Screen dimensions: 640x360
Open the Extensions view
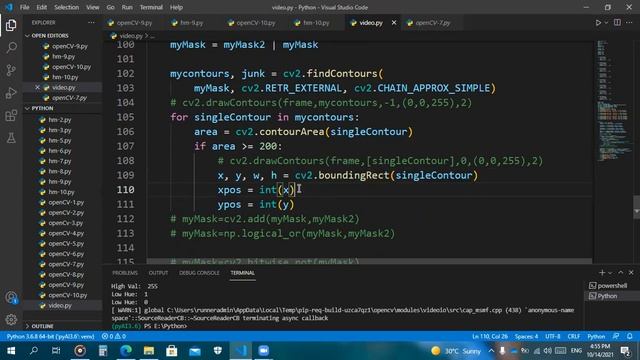[x=11, y=116]
